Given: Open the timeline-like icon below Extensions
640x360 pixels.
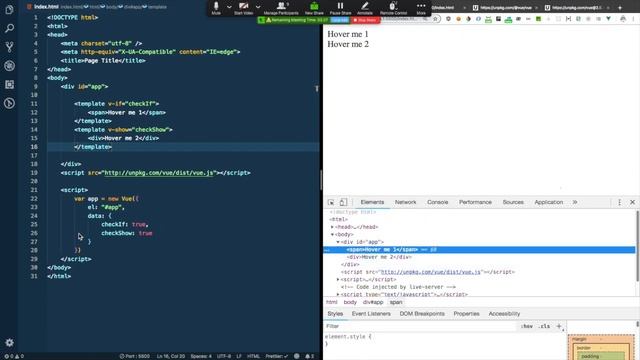Looking at the screenshot, I should point(9,103).
